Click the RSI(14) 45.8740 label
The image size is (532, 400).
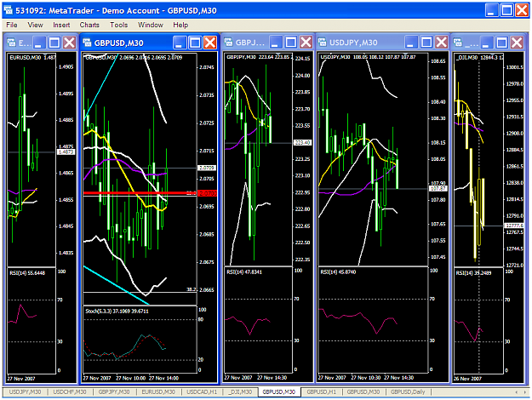coord(338,272)
